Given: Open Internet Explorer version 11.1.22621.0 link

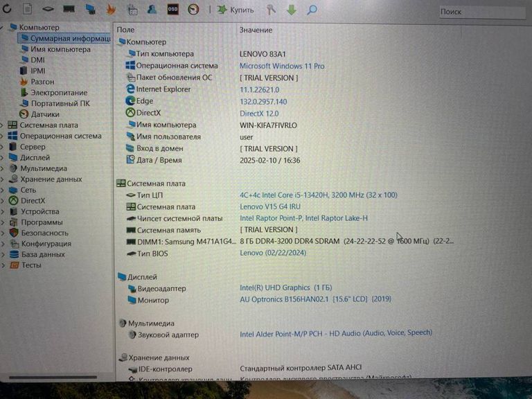Looking at the screenshot, I should (x=260, y=90).
